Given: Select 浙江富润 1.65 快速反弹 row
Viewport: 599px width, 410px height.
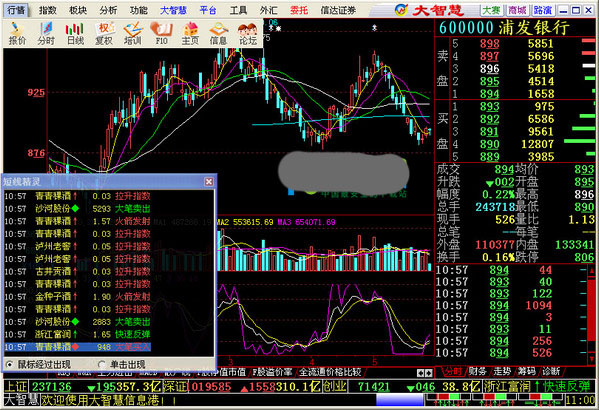Looking at the screenshot, I should [x=78, y=334].
